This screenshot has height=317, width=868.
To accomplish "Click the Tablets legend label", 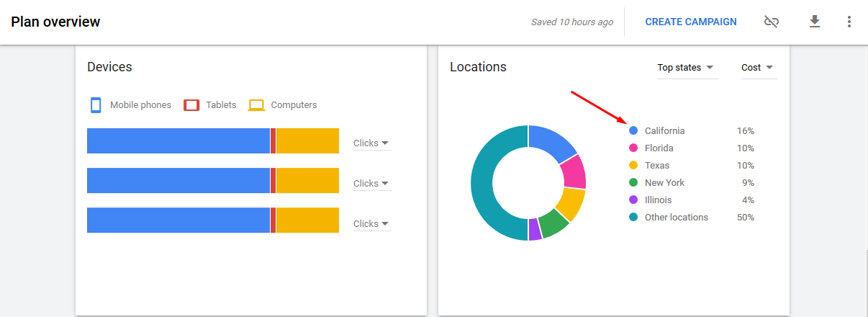I will point(221,105).
